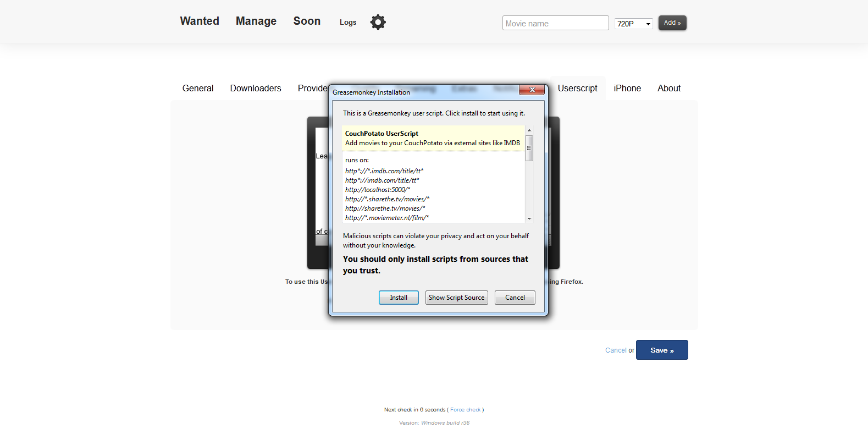Screen dimensions: 868x434
Task: Open the iPhone settings tab
Action: tap(627, 88)
